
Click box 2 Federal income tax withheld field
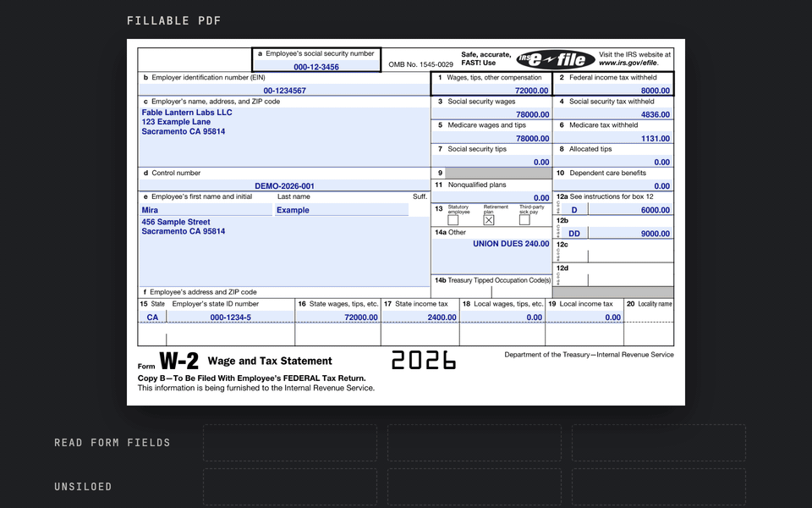coord(613,90)
